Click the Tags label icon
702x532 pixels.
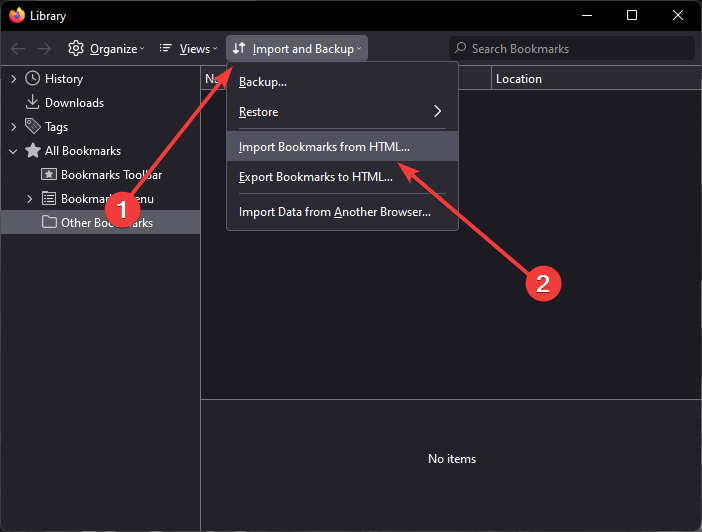33,127
